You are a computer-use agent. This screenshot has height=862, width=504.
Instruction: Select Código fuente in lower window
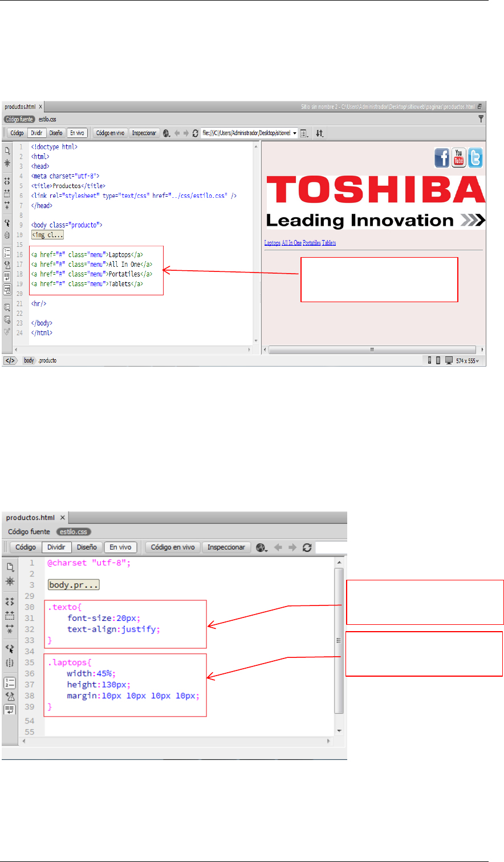(29, 531)
